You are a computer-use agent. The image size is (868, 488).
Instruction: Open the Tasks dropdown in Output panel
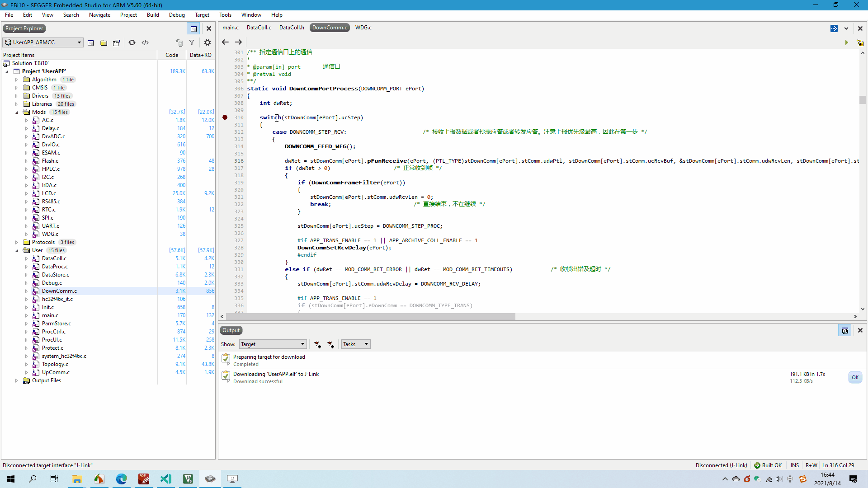[356, 344]
